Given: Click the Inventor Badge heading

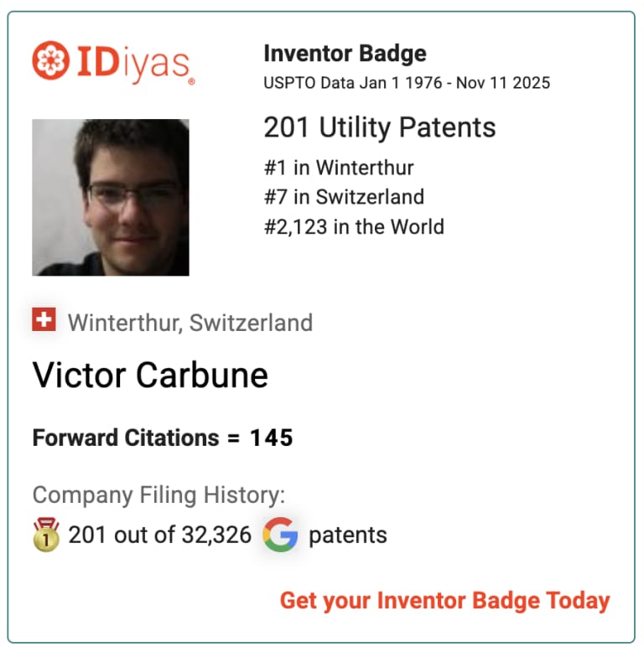Looking at the screenshot, I should click(345, 54).
